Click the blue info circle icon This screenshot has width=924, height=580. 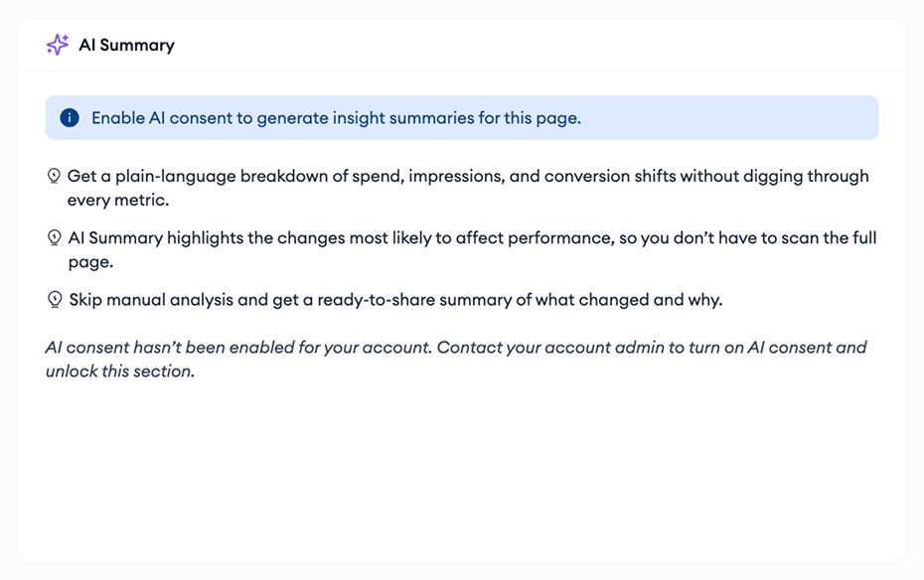(70, 118)
